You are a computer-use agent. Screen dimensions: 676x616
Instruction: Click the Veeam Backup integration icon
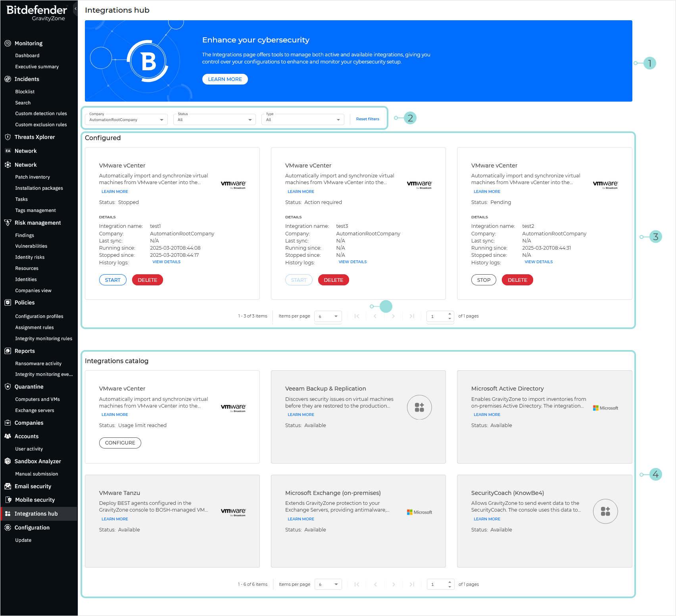pyautogui.click(x=419, y=407)
